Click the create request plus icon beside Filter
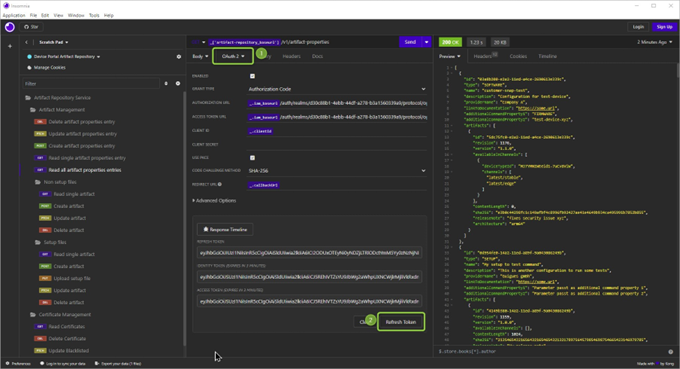The width and height of the screenshot is (680, 369). point(178,83)
